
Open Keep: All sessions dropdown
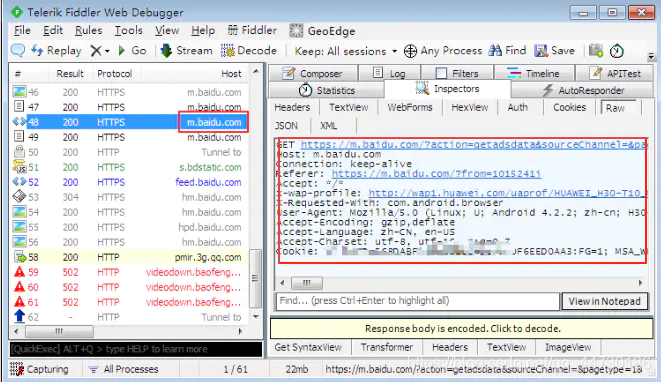click(x=346, y=51)
